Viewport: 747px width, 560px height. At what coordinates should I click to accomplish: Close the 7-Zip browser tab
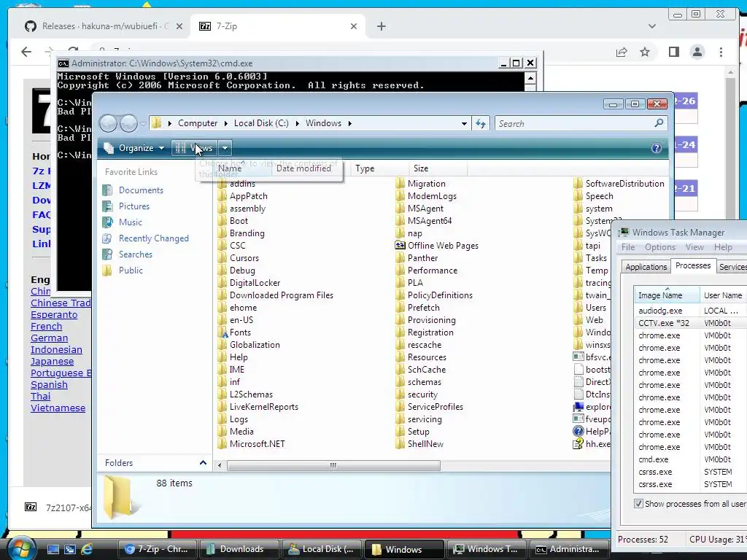tap(354, 26)
